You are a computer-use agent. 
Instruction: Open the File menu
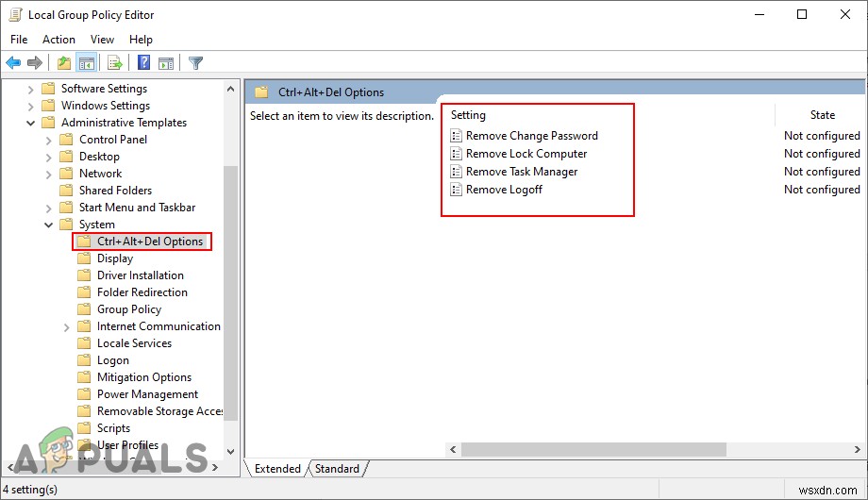coord(19,40)
